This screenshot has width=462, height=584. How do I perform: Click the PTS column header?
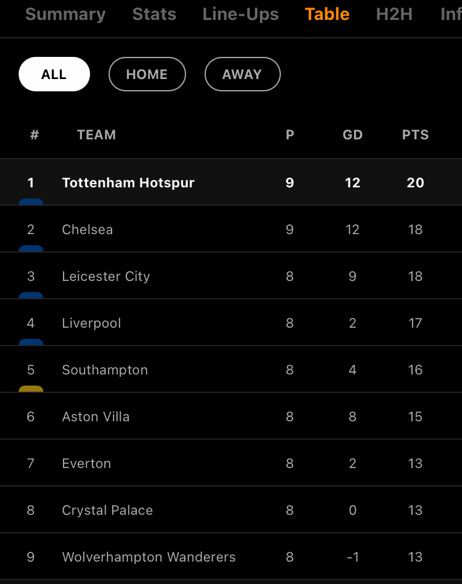[x=415, y=134]
